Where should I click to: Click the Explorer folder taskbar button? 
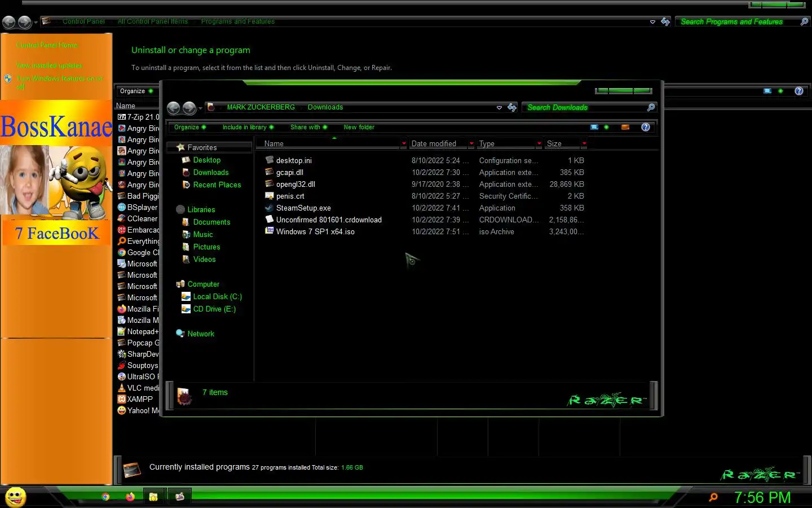point(153,497)
